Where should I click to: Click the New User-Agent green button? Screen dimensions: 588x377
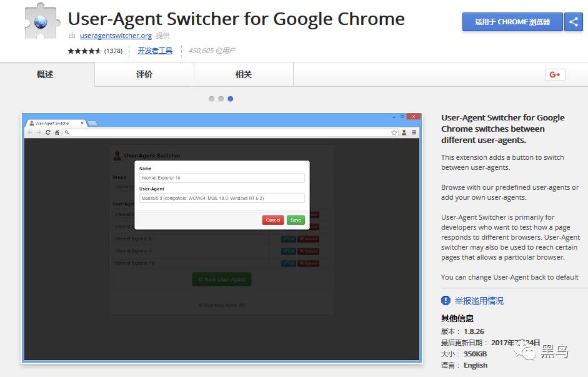tap(222, 279)
